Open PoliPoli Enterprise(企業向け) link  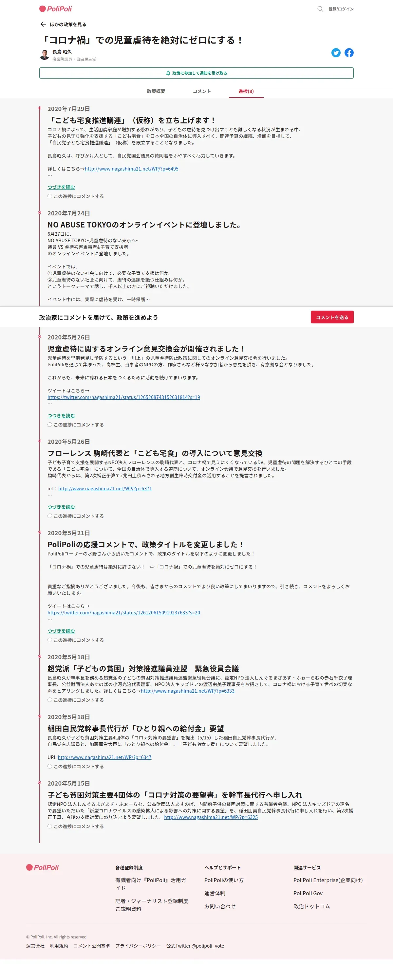(x=328, y=880)
